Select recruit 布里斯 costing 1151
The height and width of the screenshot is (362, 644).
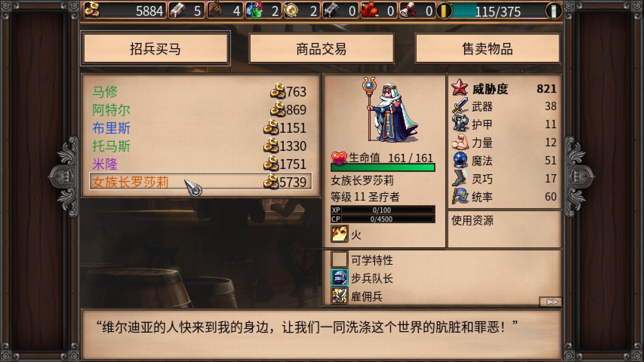(200, 128)
